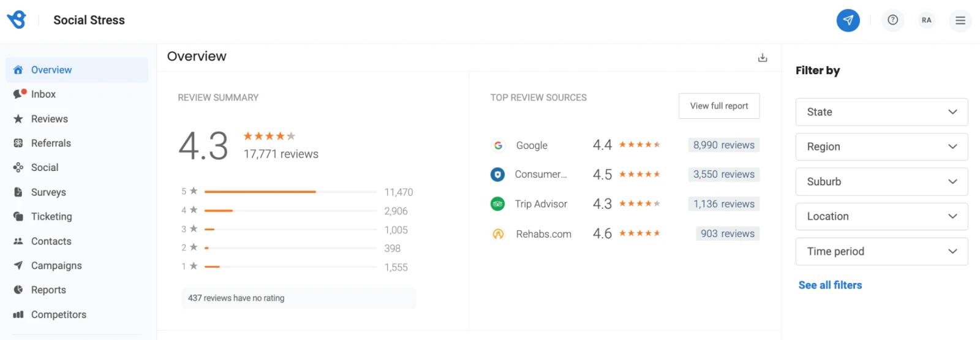Download the Overview report icon
This screenshot has height=340, width=980.
click(763, 58)
